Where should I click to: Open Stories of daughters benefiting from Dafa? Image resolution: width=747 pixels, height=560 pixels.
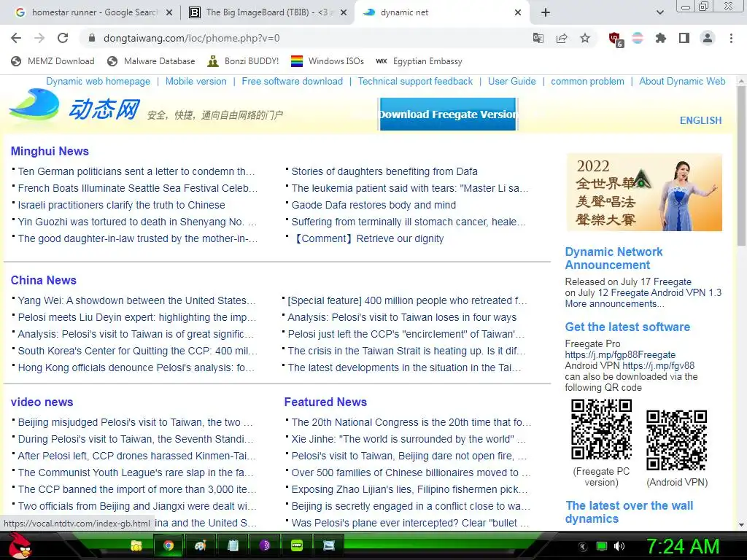tap(384, 171)
